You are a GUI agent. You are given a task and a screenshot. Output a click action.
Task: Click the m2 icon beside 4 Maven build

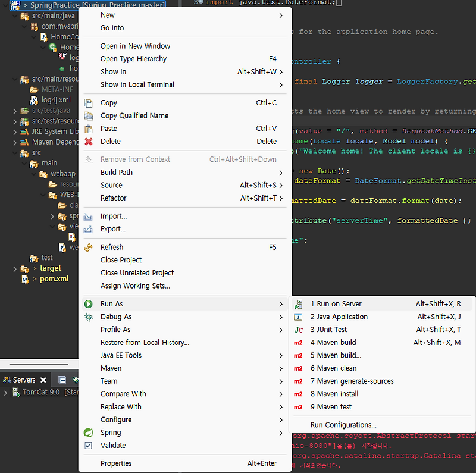pos(298,343)
